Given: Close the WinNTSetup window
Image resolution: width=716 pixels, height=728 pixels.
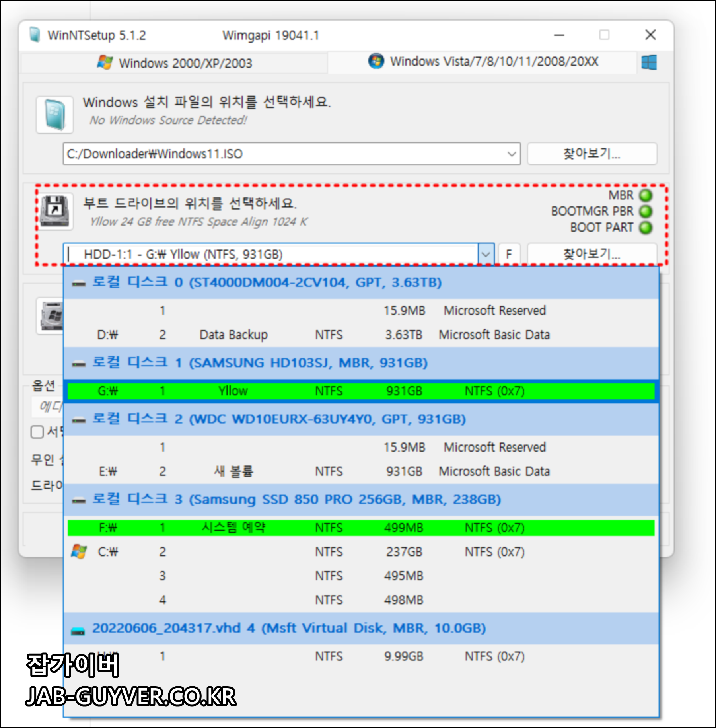Looking at the screenshot, I should [x=650, y=35].
